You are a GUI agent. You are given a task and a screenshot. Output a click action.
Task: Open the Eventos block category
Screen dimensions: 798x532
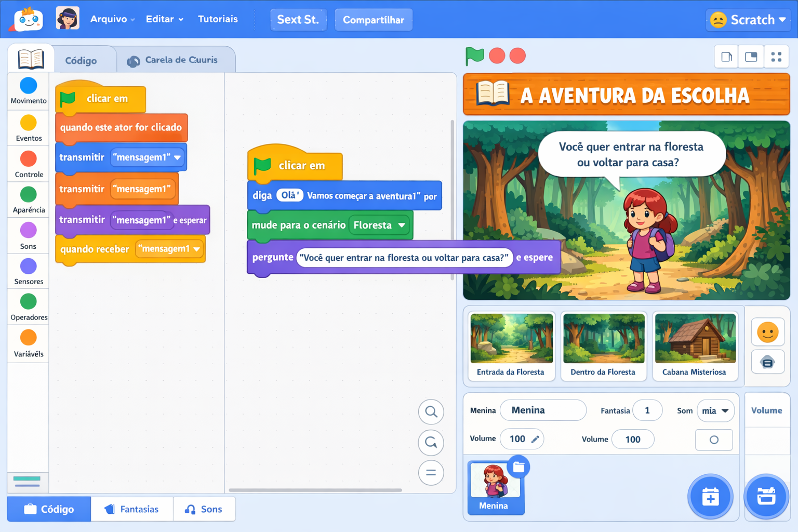(28, 128)
